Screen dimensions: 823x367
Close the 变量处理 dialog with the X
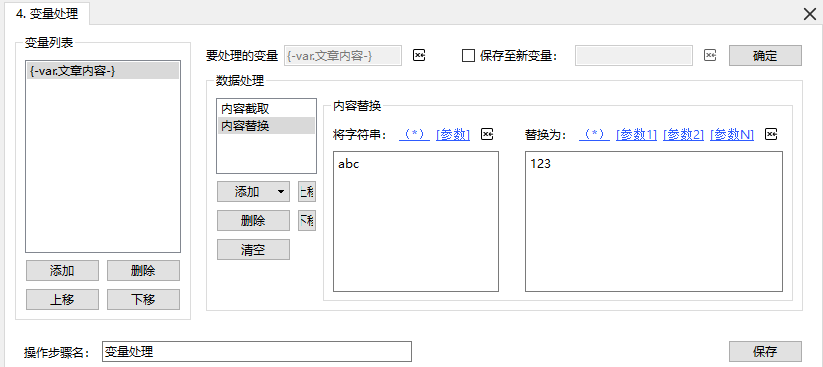(x=810, y=14)
